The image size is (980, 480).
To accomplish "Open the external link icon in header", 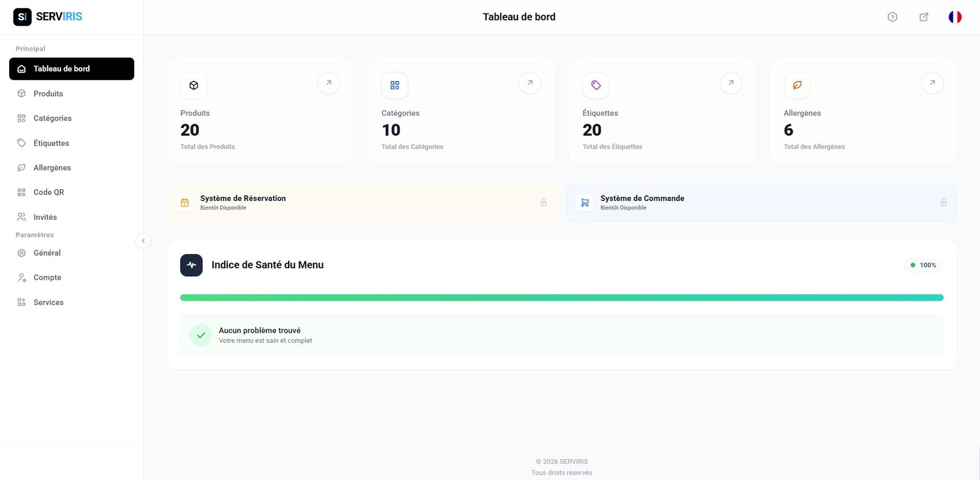I will click(x=924, y=17).
